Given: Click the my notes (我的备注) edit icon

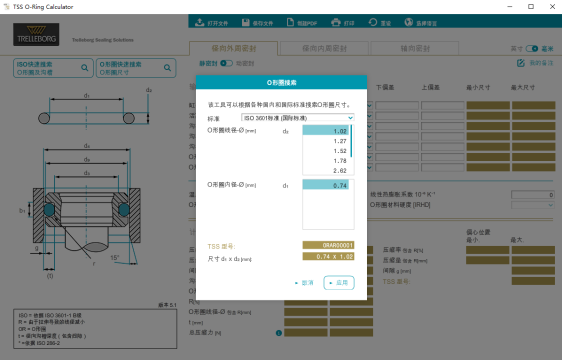Looking at the screenshot, I should [x=521, y=63].
